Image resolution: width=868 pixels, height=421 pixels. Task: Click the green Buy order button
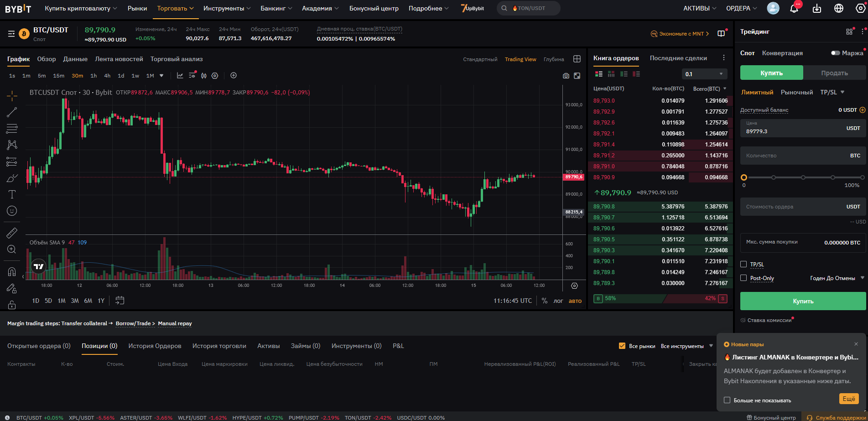803,301
